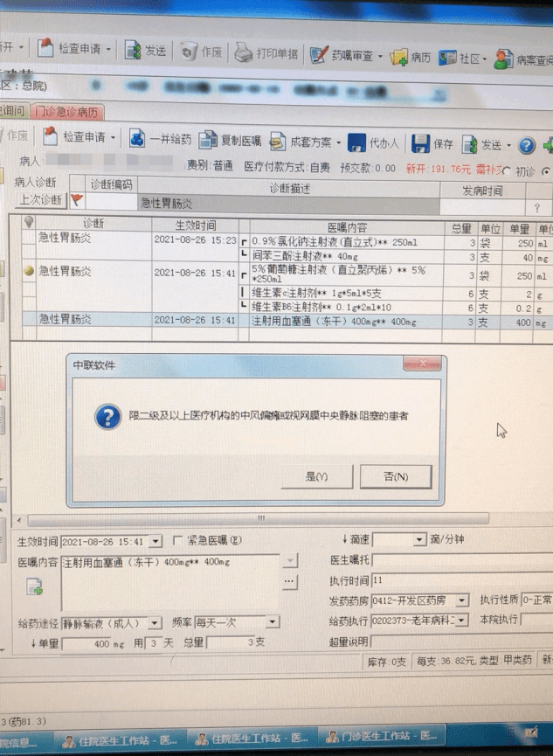Open 给药执行 dropdown
The image size is (553, 756).
[x=462, y=620]
